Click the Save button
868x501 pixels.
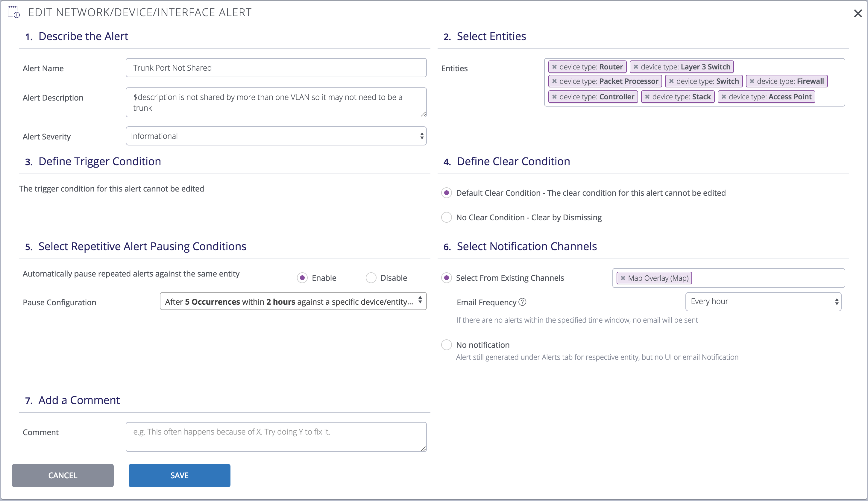[179, 475]
